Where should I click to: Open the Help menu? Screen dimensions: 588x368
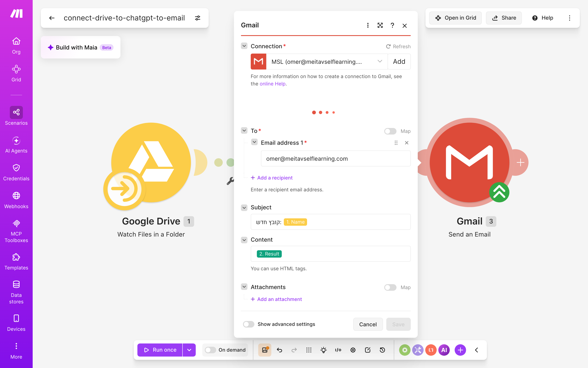coord(542,18)
